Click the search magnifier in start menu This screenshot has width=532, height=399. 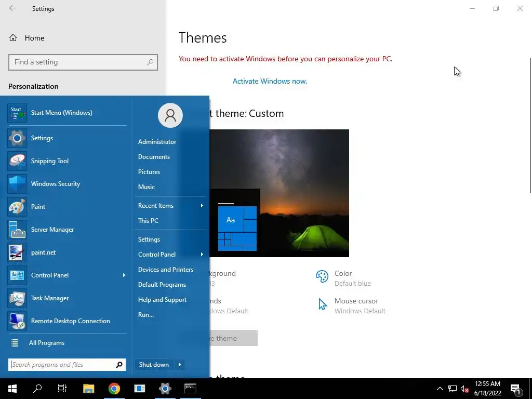tap(119, 365)
